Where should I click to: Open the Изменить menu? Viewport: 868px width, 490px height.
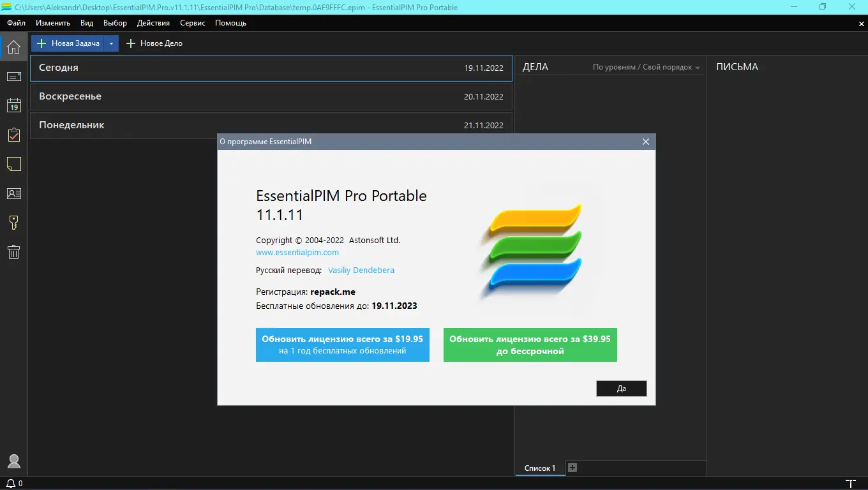pyautogui.click(x=53, y=23)
